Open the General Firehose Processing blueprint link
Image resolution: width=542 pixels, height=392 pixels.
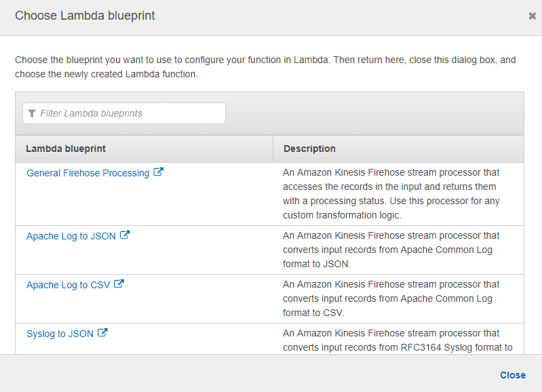[x=88, y=173]
